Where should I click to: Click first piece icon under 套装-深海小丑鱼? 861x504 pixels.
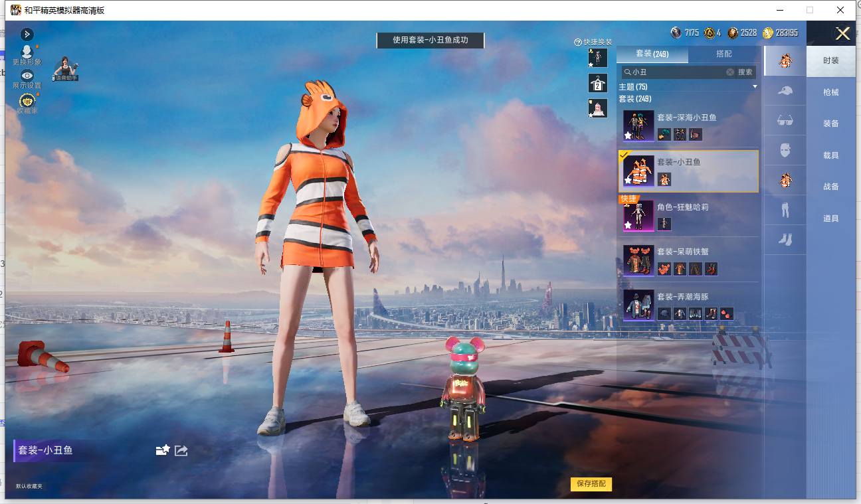click(664, 135)
